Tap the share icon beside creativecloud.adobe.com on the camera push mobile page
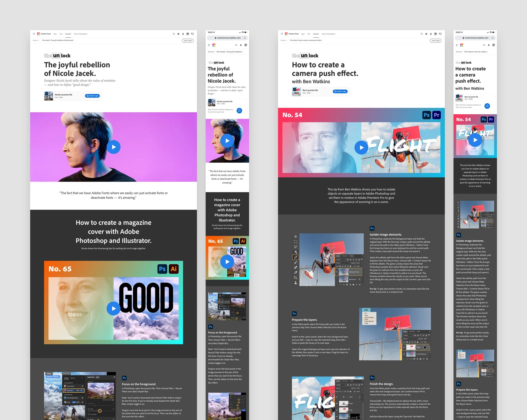Viewport: 527px width, 420px height. 493,38
